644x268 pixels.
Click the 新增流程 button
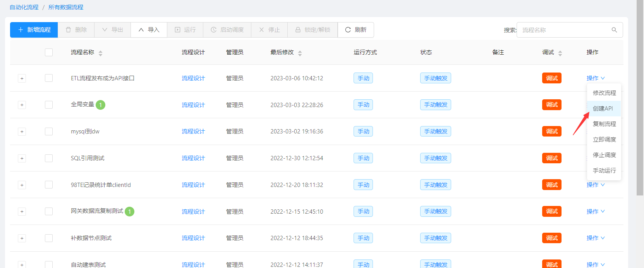point(34,30)
